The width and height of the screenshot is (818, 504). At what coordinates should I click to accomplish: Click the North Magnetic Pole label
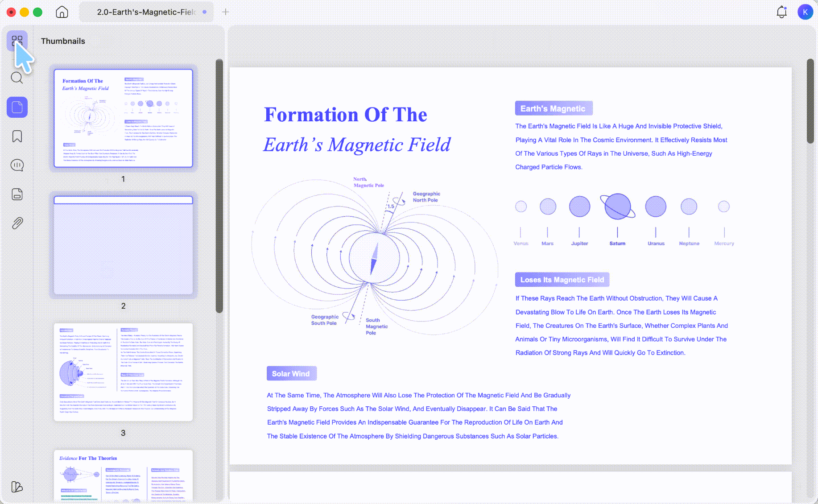click(x=368, y=182)
